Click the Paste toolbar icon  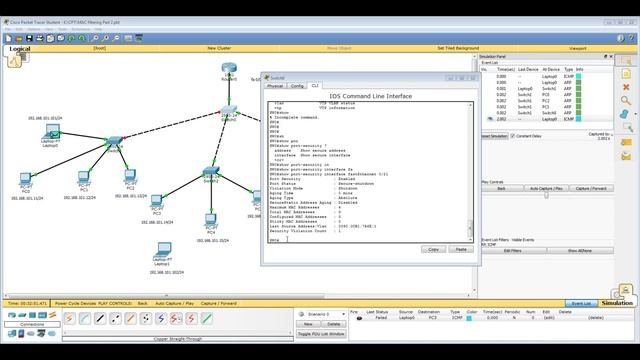point(61,38)
